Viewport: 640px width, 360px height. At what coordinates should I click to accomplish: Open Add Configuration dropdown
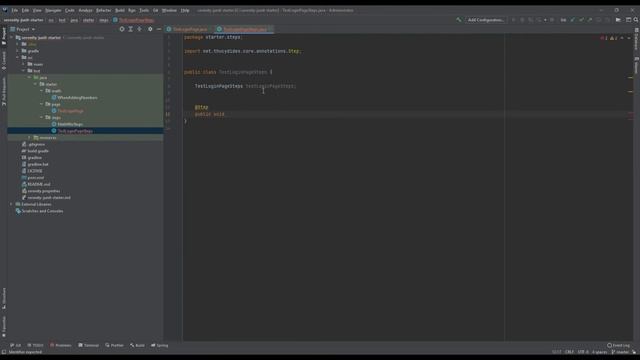click(486, 20)
